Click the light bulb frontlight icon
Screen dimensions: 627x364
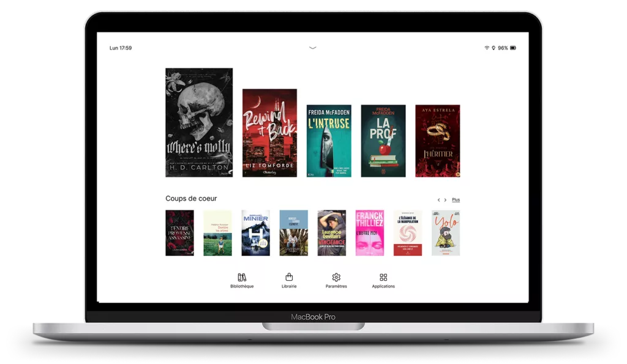494,48
